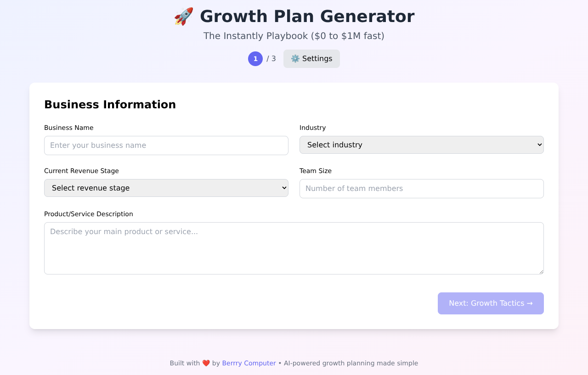Click the gear icon on the Settings button
Viewport: 588px width, 375px height.
tap(296, 59)
